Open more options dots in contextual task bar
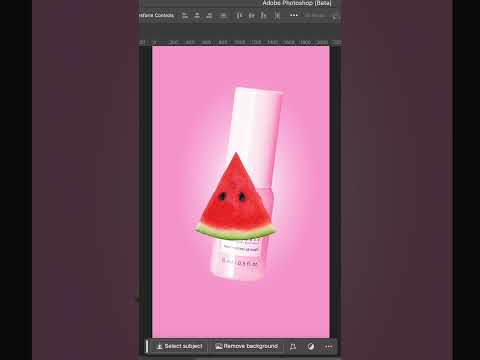The image size is (480, 360). click(x=329, y=347)
